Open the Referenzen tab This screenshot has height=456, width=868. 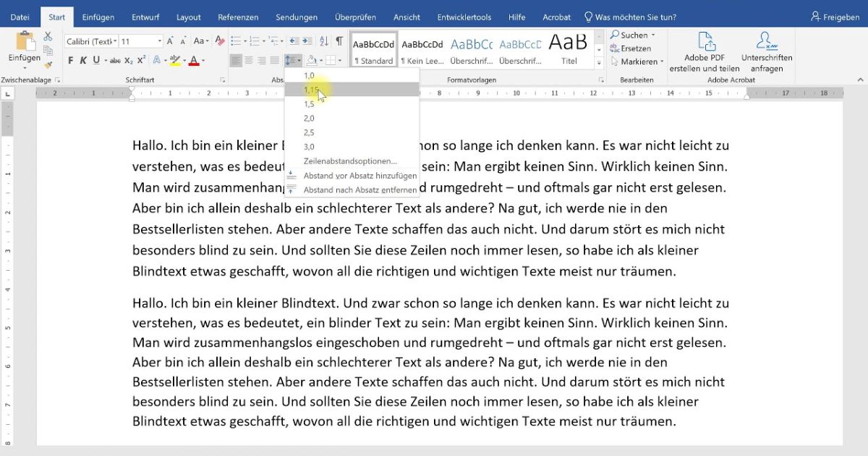[238, 17]
